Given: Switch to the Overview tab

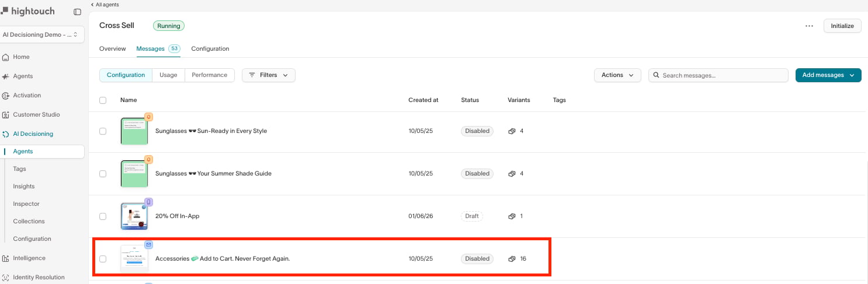Looking at the screenshot, I should (x=112, y=48).
